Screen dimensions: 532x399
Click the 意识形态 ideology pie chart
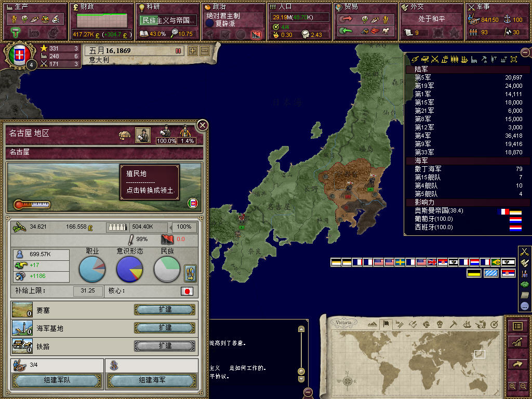click(x=129, y=269)
